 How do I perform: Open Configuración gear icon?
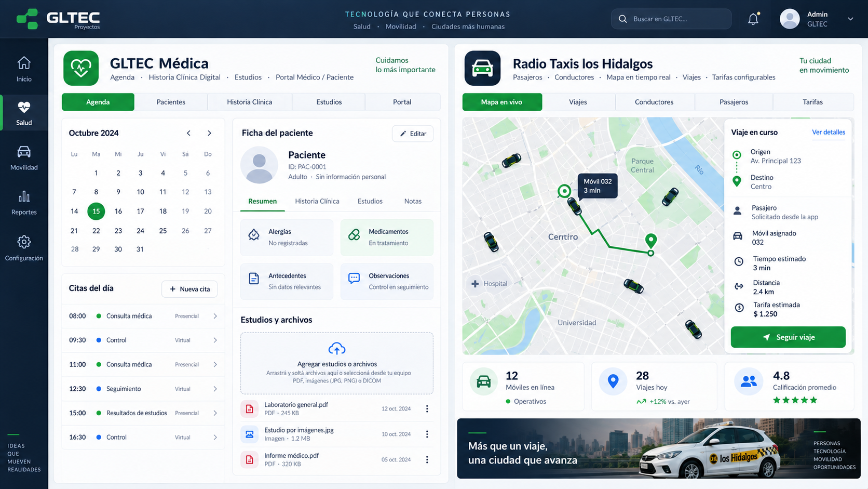click(x=24, y=242)
